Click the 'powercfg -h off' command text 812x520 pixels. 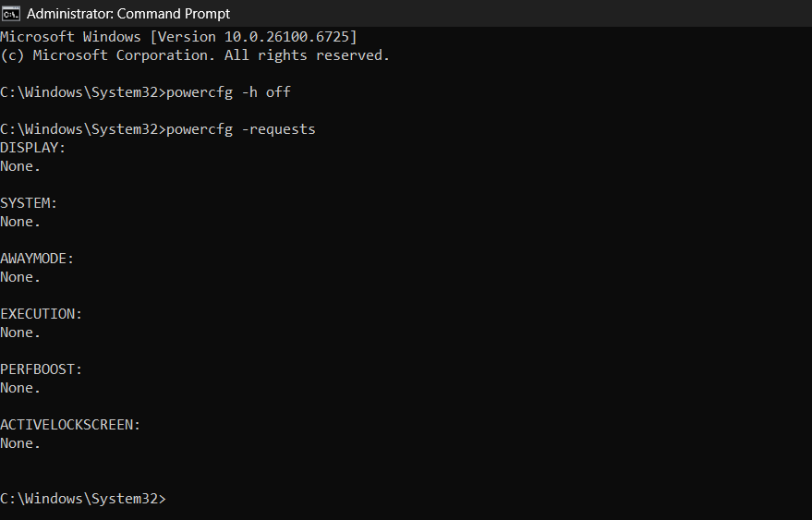pyautogui.click(x=228, y=92)
